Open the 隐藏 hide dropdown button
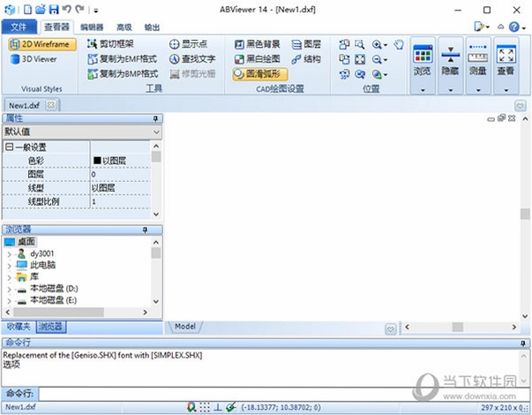The height and width of the screenshot is (415, 532). (451, 66)
